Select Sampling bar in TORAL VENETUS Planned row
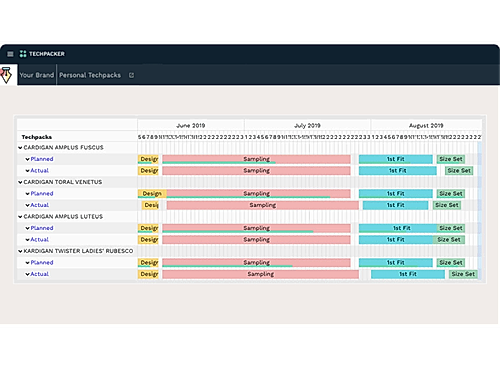 pyautogui.click(x=258, y=194)
